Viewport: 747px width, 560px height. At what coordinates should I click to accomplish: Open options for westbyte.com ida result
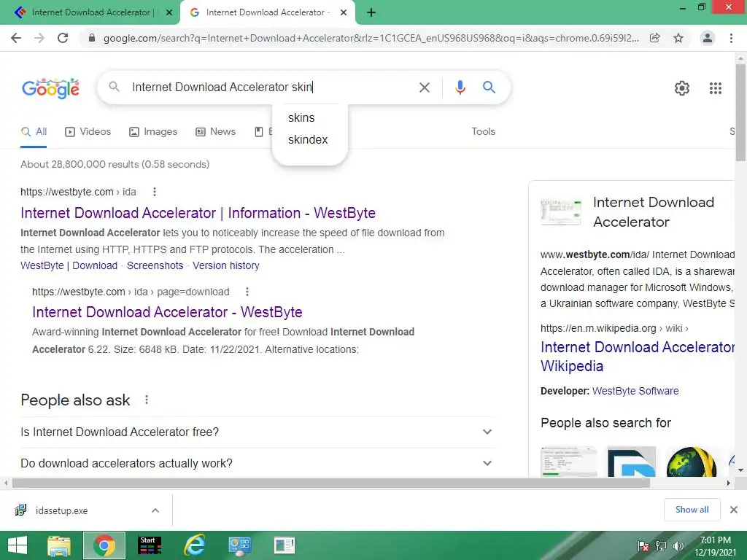coord(155,192)
